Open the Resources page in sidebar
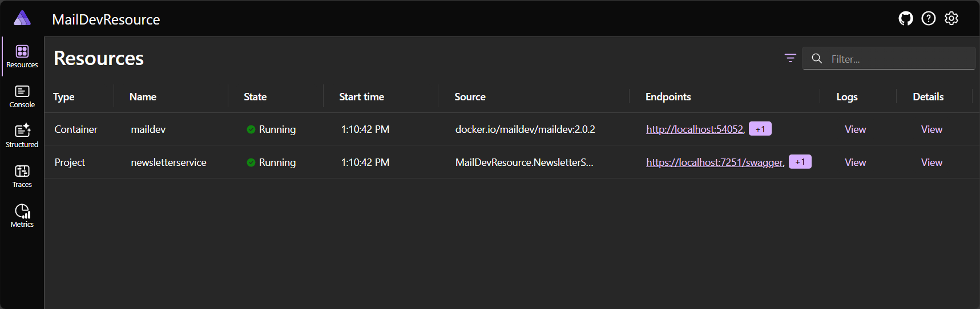The height and width of the screenshot is (309, 980). click(22, 56)
